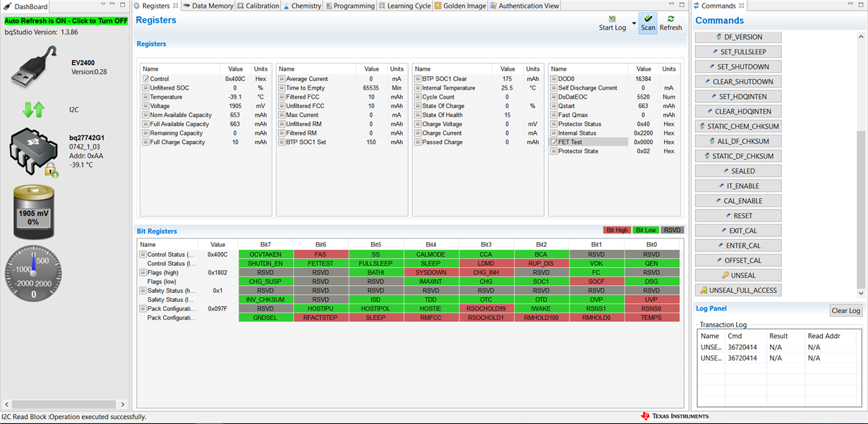
Task: Click the CLEAR_HDQINTEN command button
Action: [x=738, y=111]
